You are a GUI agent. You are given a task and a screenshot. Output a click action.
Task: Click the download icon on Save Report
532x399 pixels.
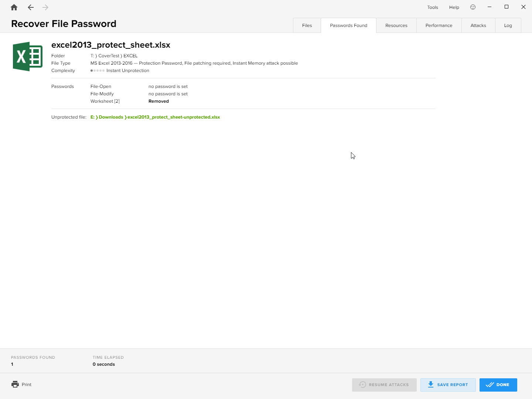tap(430, 385)
